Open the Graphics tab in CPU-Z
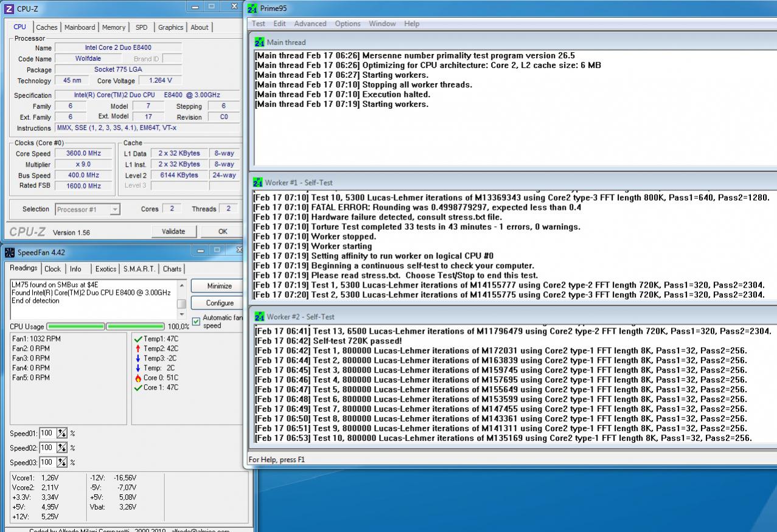777x532 pixels. pos(170,27)
